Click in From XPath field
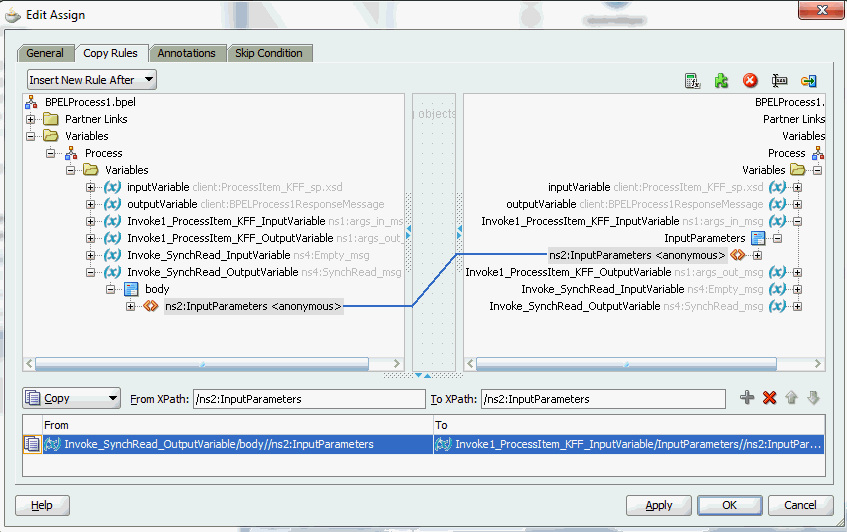Image resolution: width=847 pixels, height=532 pixels. 309,399
